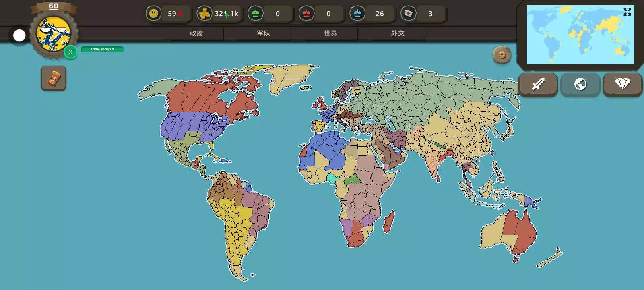This screenshot has height=290, width=644.
Task: Click the green crown resource icon
Action: click(255, 14)
